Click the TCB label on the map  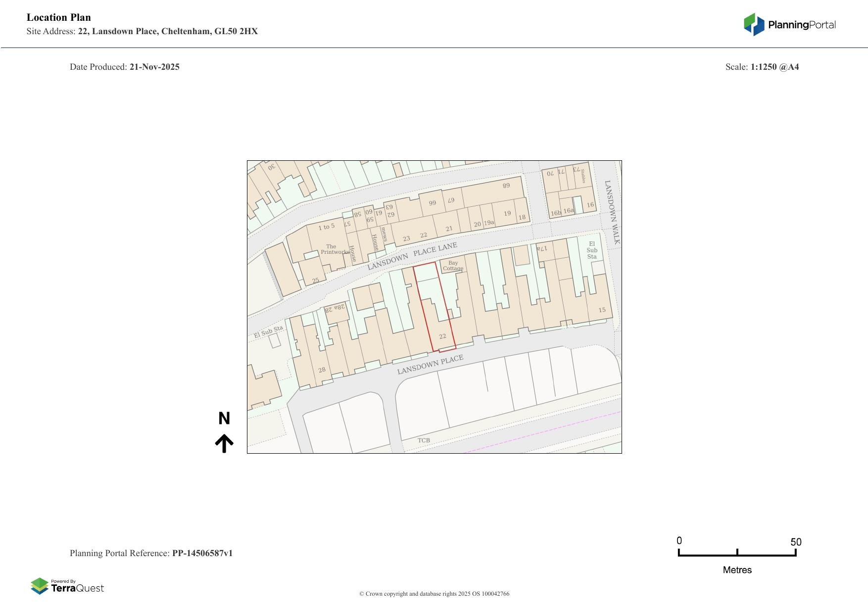[424, 439]
